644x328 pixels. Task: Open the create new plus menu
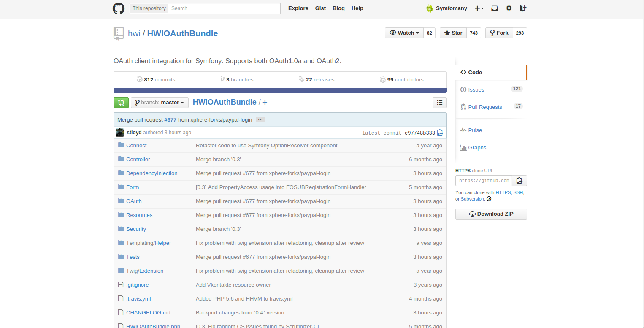479,8
